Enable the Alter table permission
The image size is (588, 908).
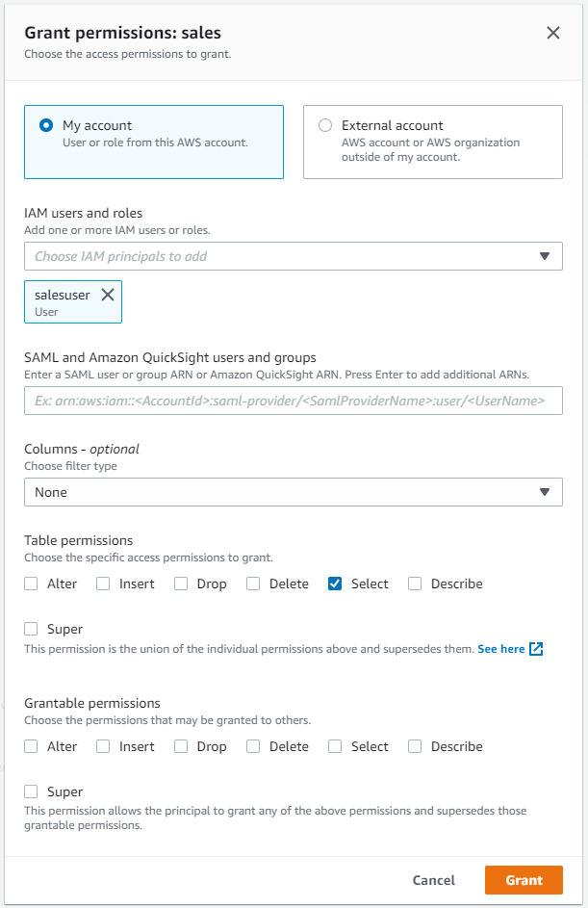click(32, 584)
